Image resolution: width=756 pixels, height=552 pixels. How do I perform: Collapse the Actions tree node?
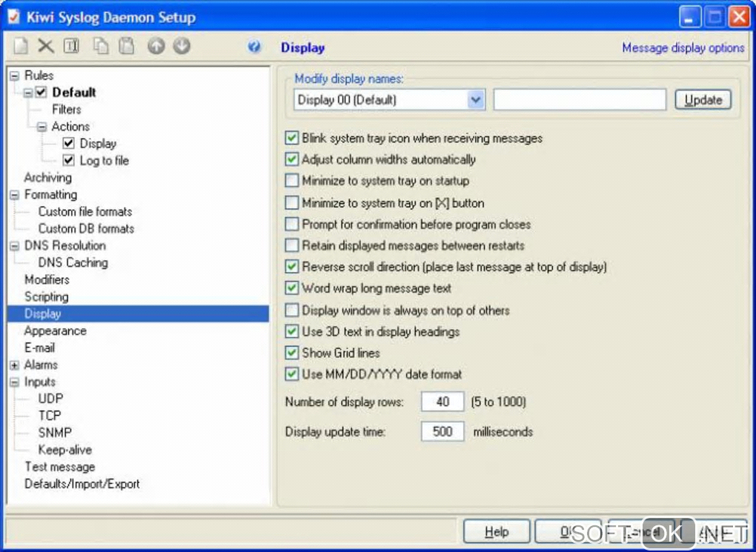tap(42, 127)
